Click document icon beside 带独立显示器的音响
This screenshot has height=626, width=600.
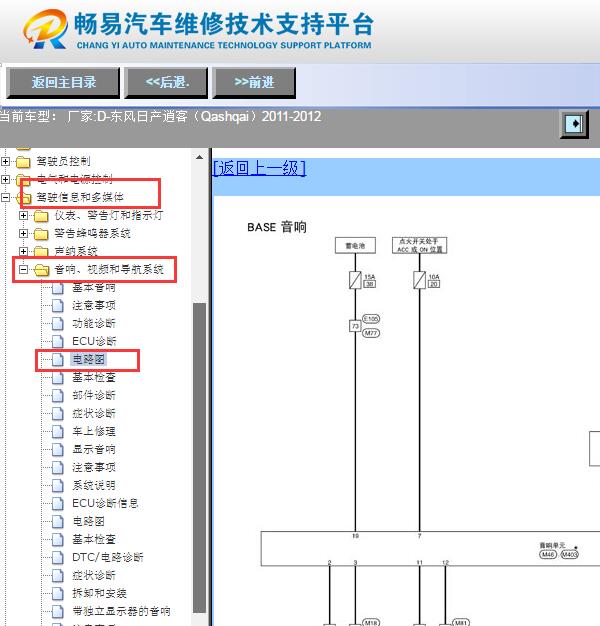click(x=58, y=611)
